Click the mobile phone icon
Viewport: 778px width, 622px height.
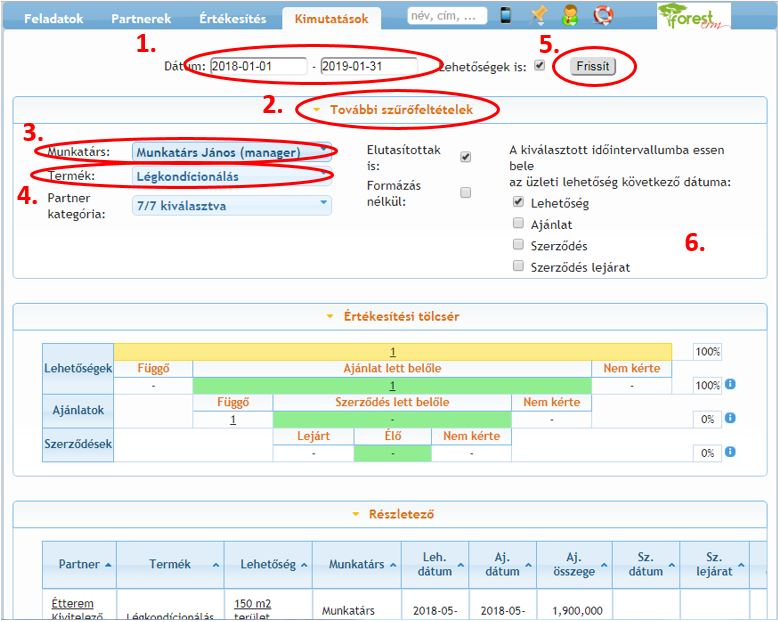pyautogui.click(x=506, y=15)
